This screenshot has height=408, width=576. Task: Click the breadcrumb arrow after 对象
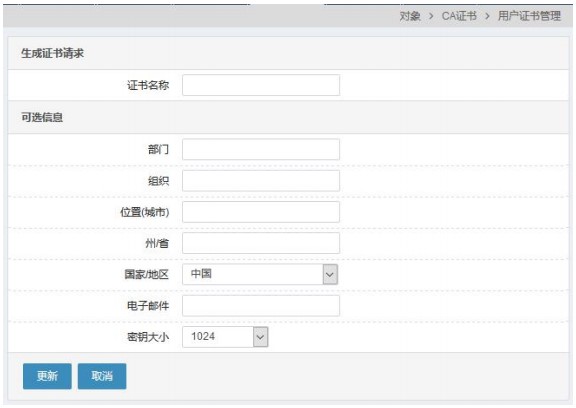pyautogui.click(x=431, y=16)
